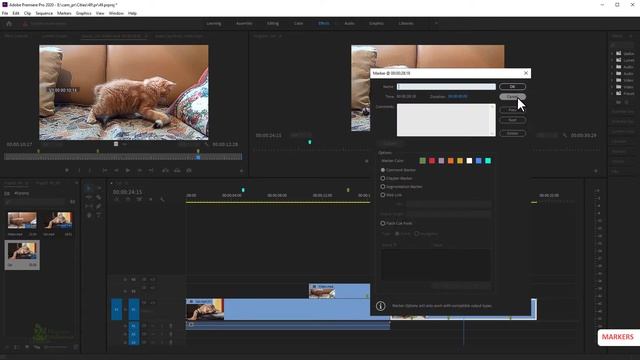Viewport: 640px width, 360px height.
Task: Select the Ripple Edit tool
Action: pyautogui.click(x=89, y=197)
